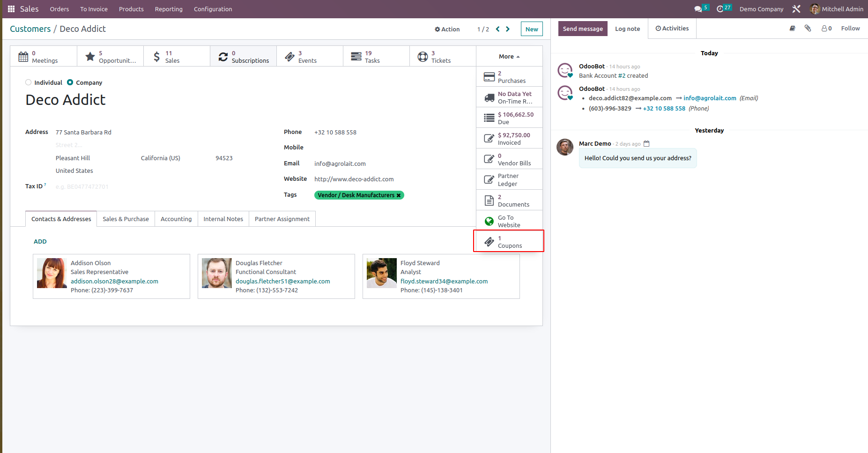Open the Tickets lifebuoy smart button

pos(443,56)
